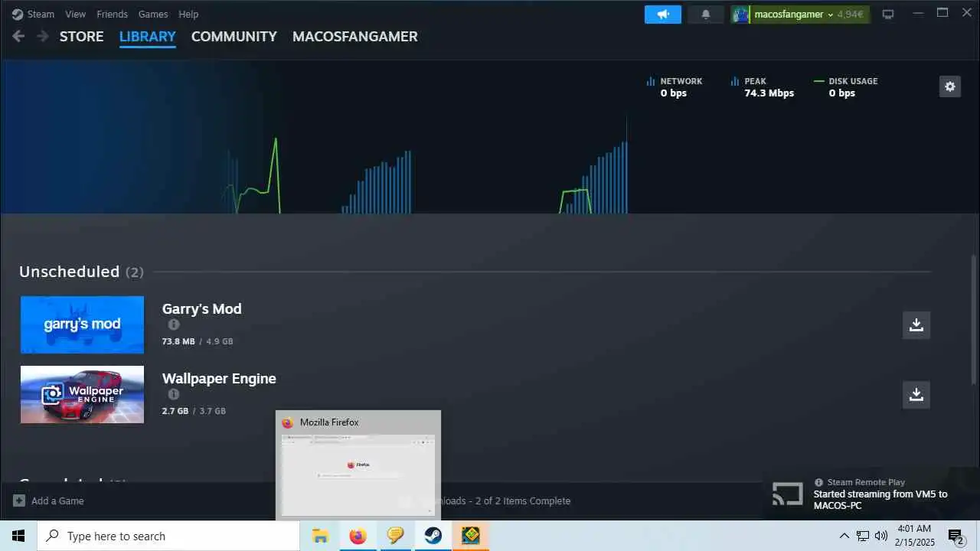This screenshot has height=551, width=980.
Task: Open the Friends menu
Action: click(x=112, y=14)
